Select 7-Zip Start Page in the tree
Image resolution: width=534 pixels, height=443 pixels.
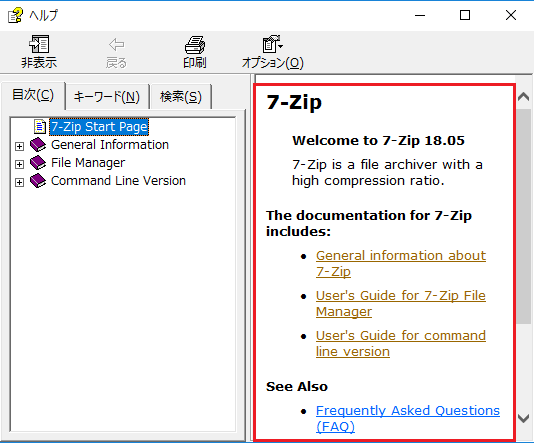pyautogui.click(x=99, y=127)
